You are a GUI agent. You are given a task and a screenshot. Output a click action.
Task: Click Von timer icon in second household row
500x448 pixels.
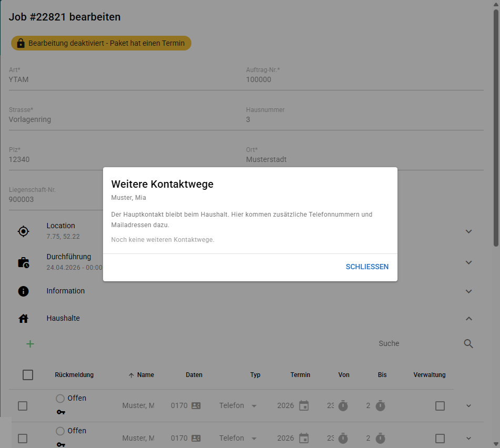[343, 438]
